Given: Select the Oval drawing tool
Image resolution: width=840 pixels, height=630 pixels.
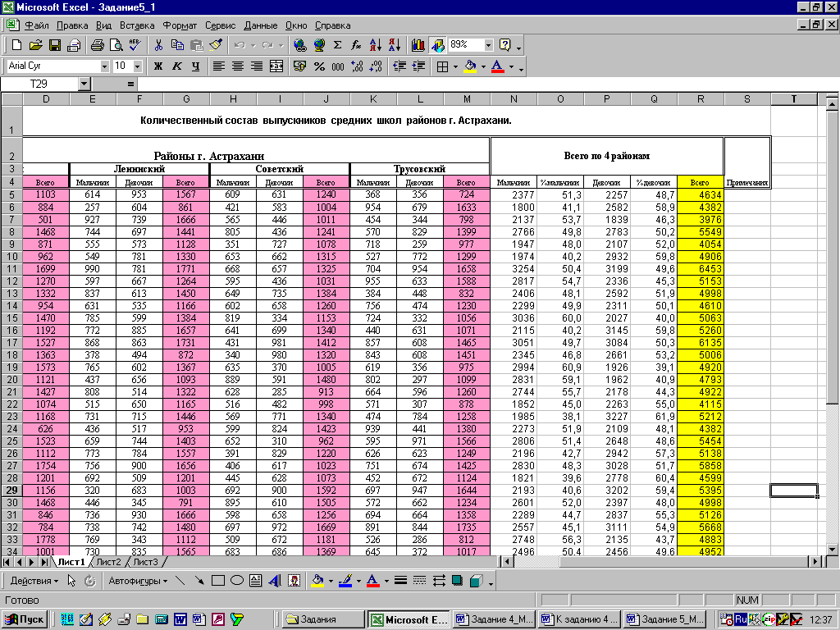Looking at the screenshot, I should click(237, 581).
